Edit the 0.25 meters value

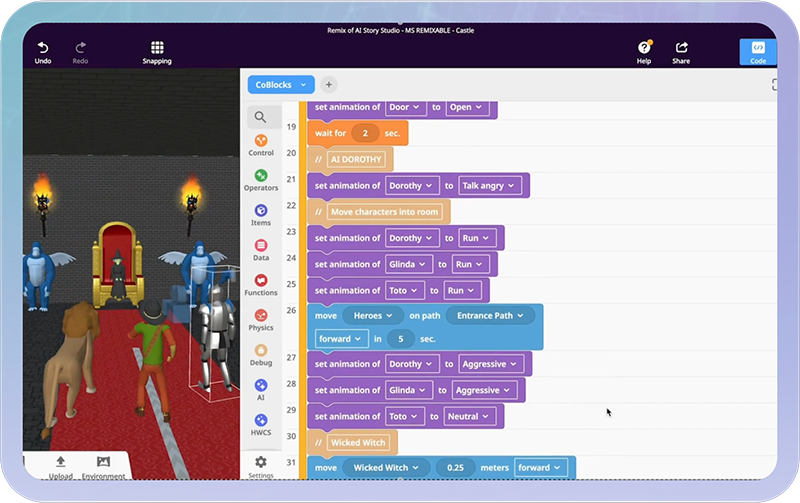455,467
